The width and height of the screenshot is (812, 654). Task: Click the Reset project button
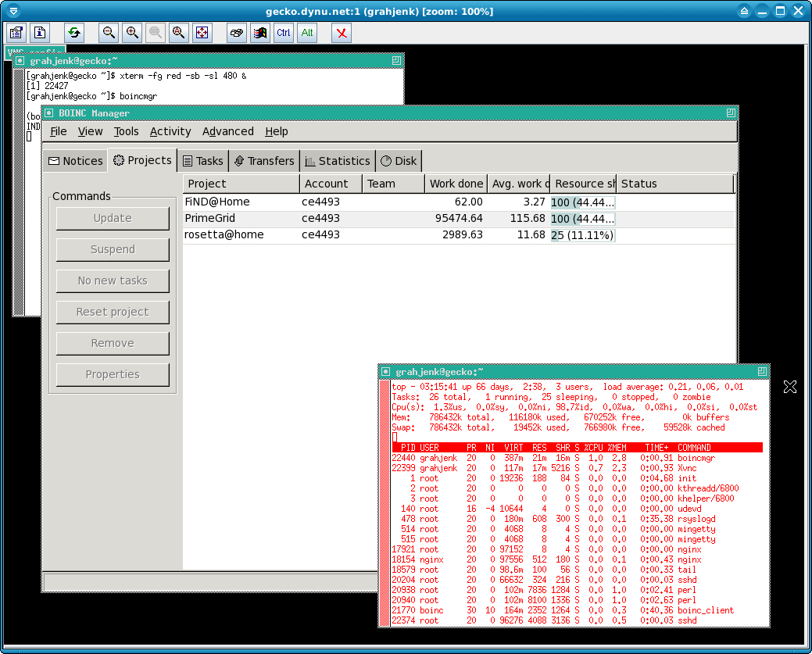pos(113,313)
